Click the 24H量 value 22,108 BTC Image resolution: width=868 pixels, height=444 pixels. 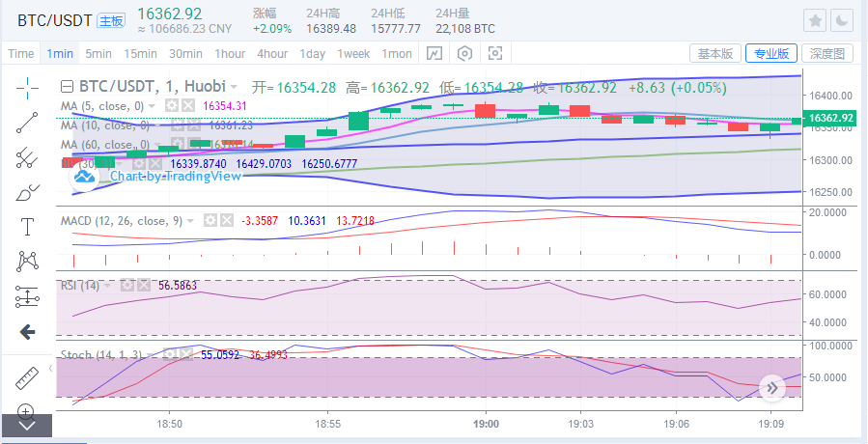[465, 29]
